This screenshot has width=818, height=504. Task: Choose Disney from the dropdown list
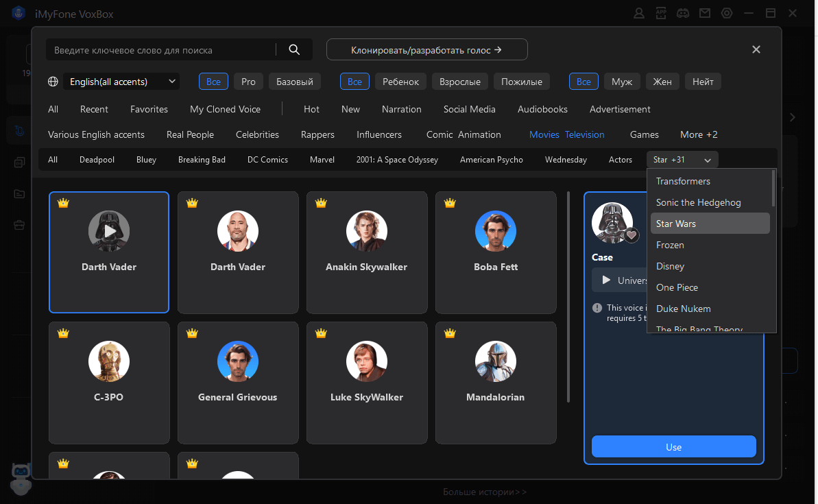(710, 266)
